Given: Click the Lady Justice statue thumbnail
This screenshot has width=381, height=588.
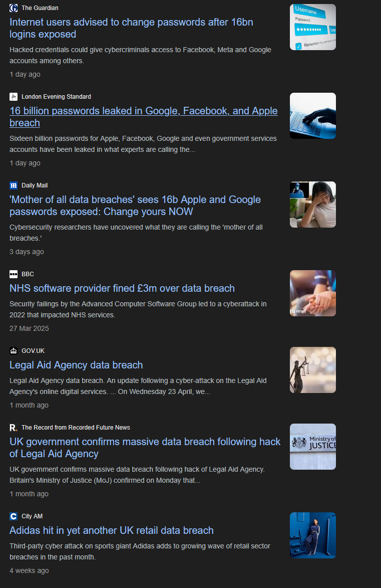Looking at the screenshot, I should click(x=313, y=370).
